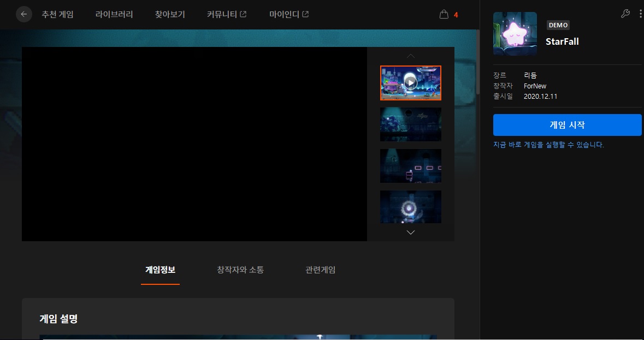
Task: Open 마이인디 external link
Action: [288, 14]
